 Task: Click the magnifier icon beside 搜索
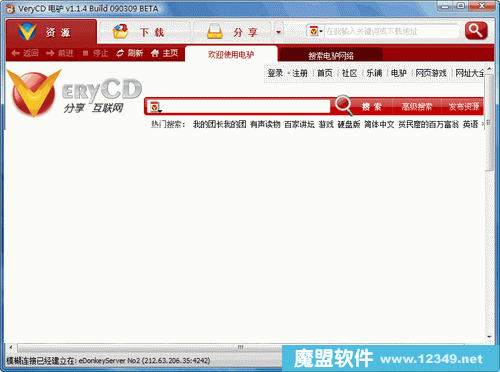point(344,105)
